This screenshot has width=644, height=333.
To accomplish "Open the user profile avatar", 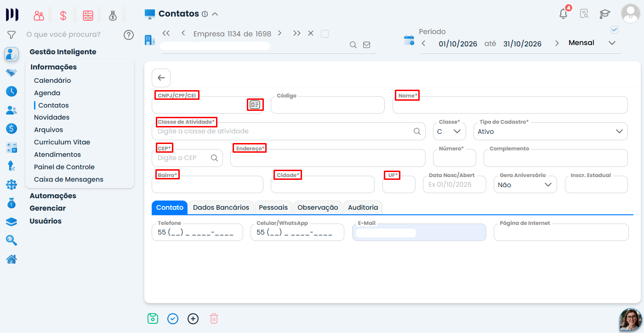I will point(631,13).
